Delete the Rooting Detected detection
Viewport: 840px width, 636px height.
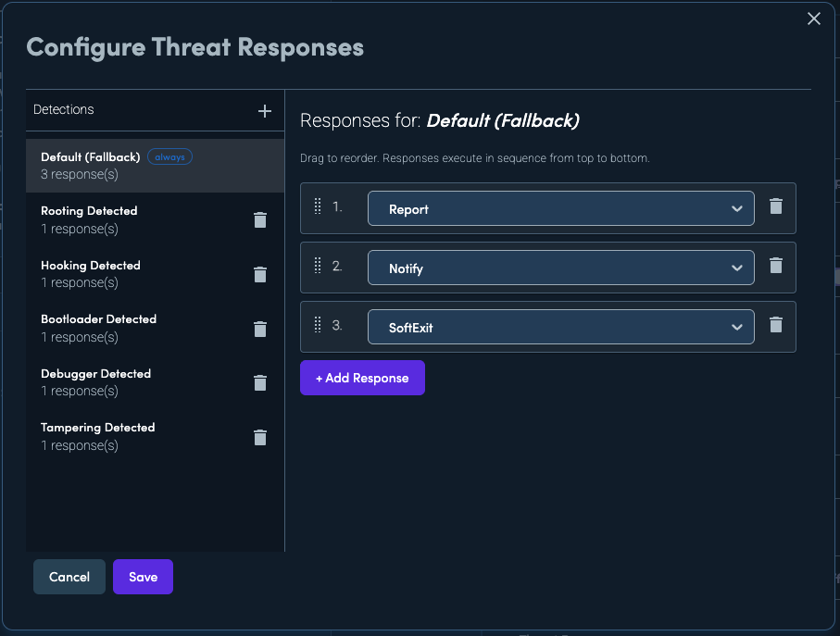tap(260, 219)
